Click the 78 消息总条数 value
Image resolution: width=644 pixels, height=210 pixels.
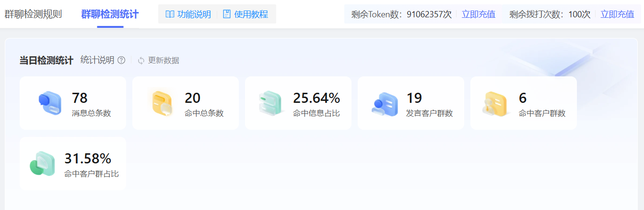tap(80, 98)
